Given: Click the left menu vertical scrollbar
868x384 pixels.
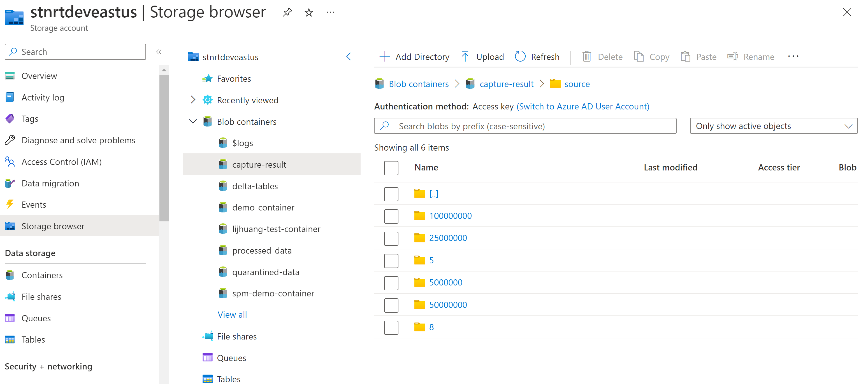Looking at the screenshot, I should click(164, 148).
